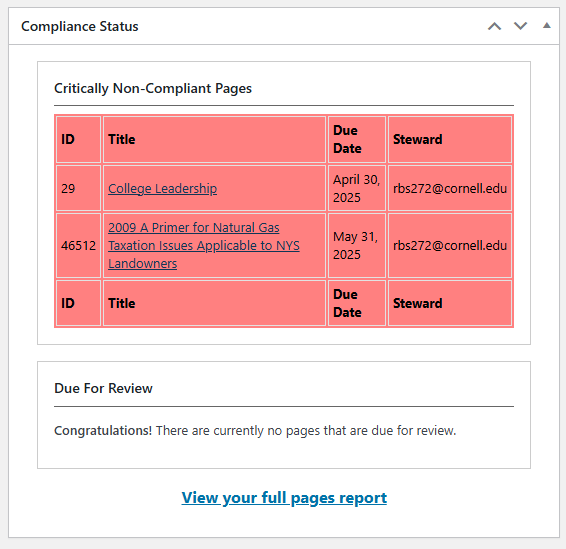The height and width of the screenshot is (549, 566).
Task: Click the top Due Date column header
Action: pyautogui.click(x=357, y=139)
